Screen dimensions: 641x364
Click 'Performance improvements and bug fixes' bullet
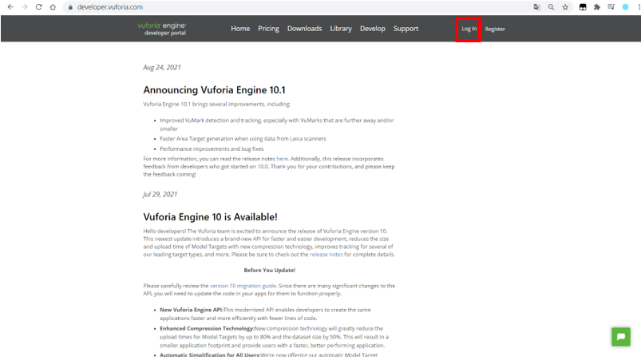[212, 148]
